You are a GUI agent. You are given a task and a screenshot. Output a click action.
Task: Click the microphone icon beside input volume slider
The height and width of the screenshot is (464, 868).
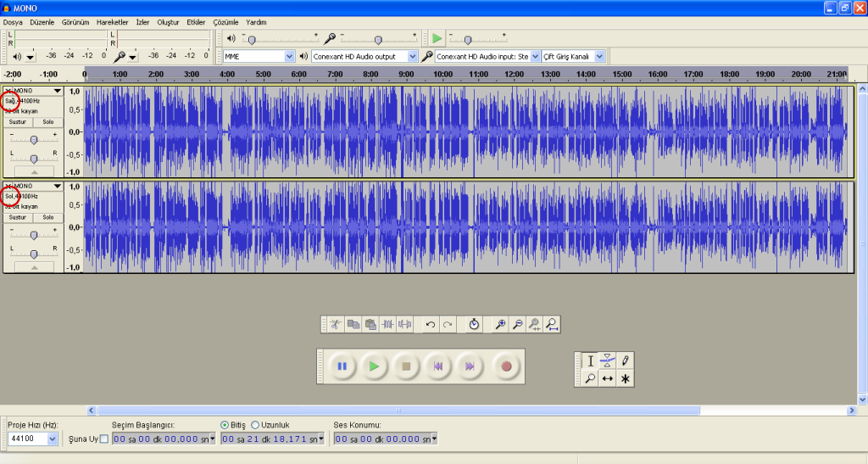coord(330,38)
